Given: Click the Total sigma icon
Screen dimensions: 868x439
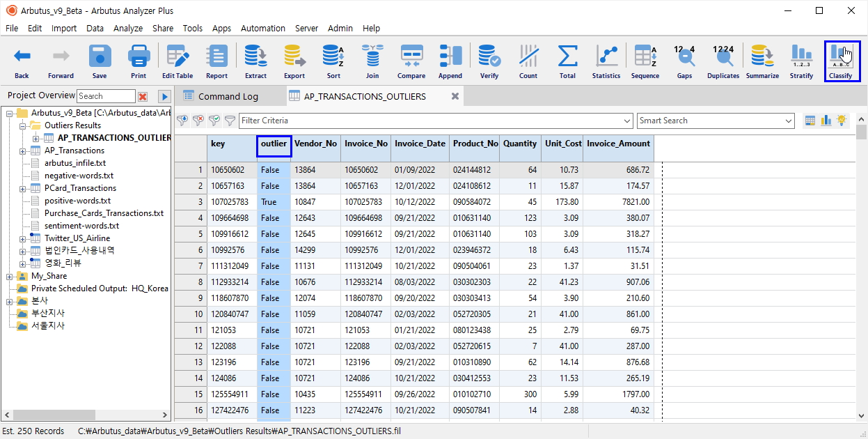Looking at the screenshot, I should pyautogui.click(x=567, y=61).
